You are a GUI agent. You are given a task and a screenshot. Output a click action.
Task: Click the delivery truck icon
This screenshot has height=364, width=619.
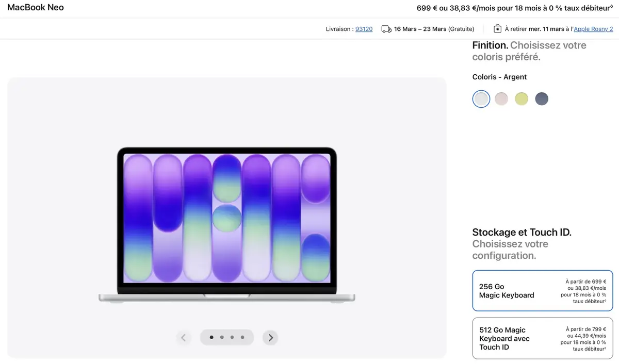386,29
